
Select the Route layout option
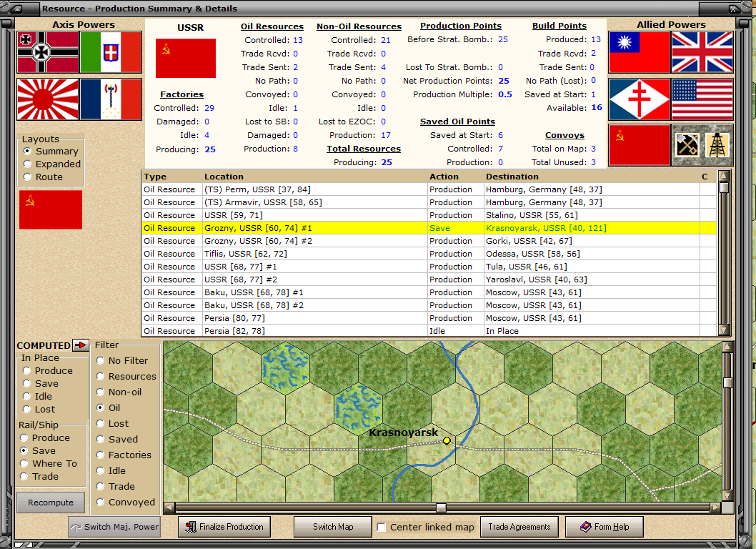point(44,177)
